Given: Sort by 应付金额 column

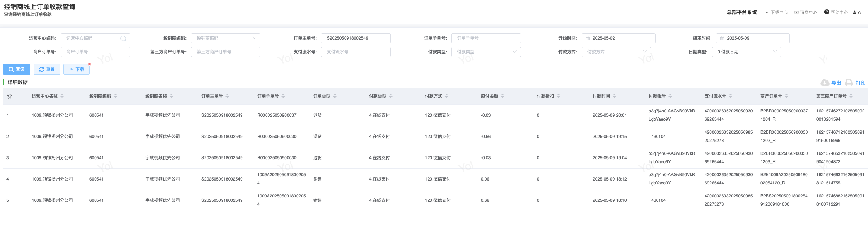Looking at the screenshot, I should pos(503,96).
